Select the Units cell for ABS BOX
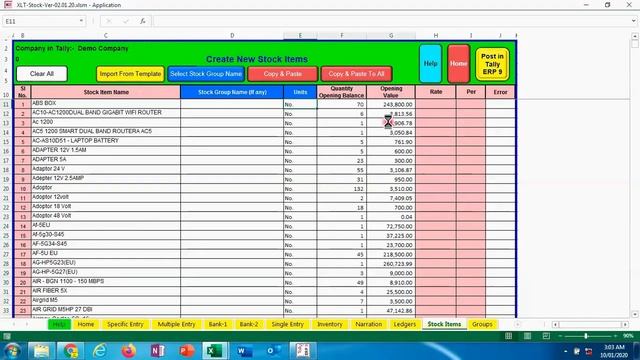640x360 pixels. [x=300, y=104]
